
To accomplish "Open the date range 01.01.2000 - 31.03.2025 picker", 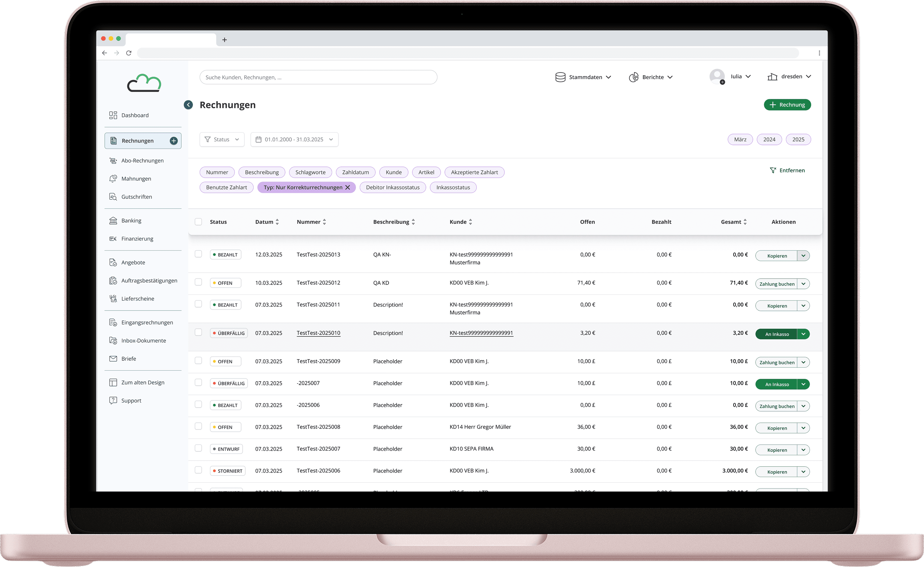I will click(294, 139).
